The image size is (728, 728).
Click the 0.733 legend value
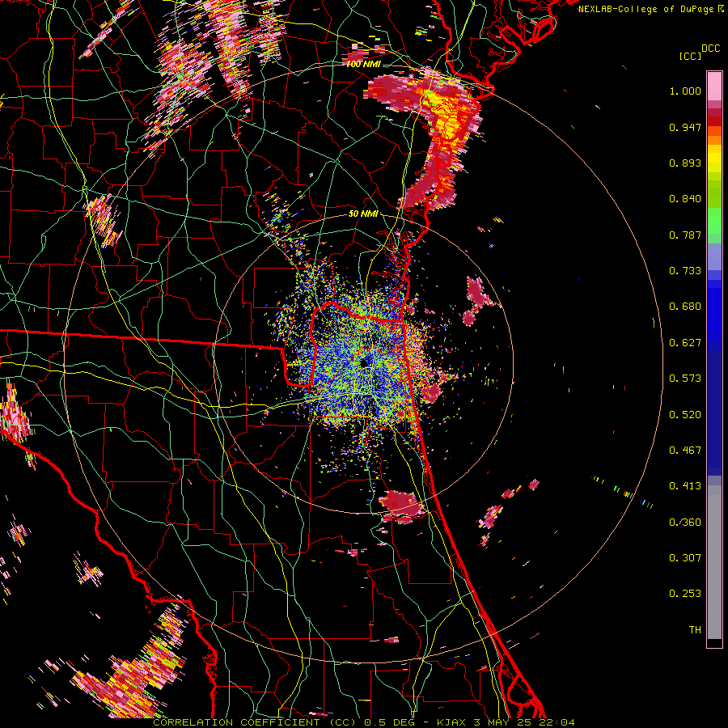click(685, 271)
